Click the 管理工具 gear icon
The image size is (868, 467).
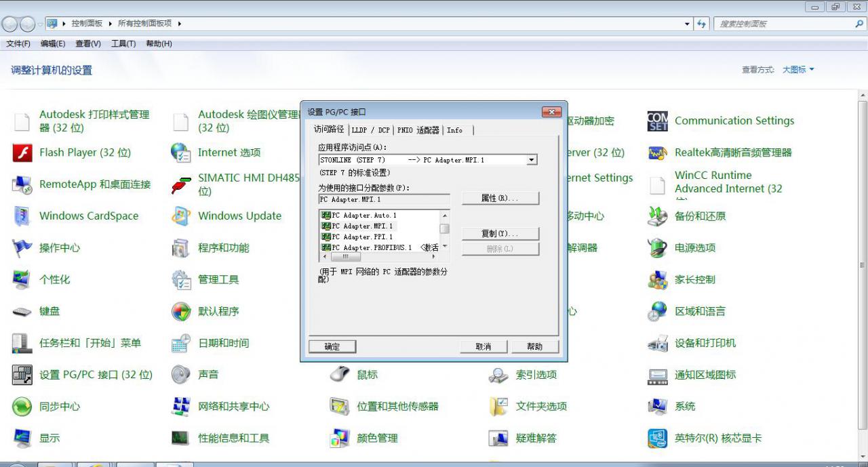(x=181, y=279)
